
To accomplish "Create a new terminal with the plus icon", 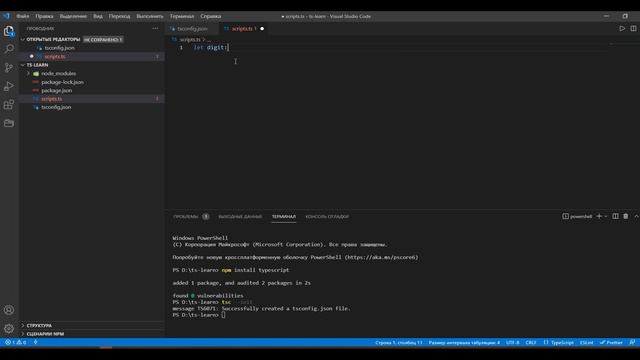I will coord(599,216).
